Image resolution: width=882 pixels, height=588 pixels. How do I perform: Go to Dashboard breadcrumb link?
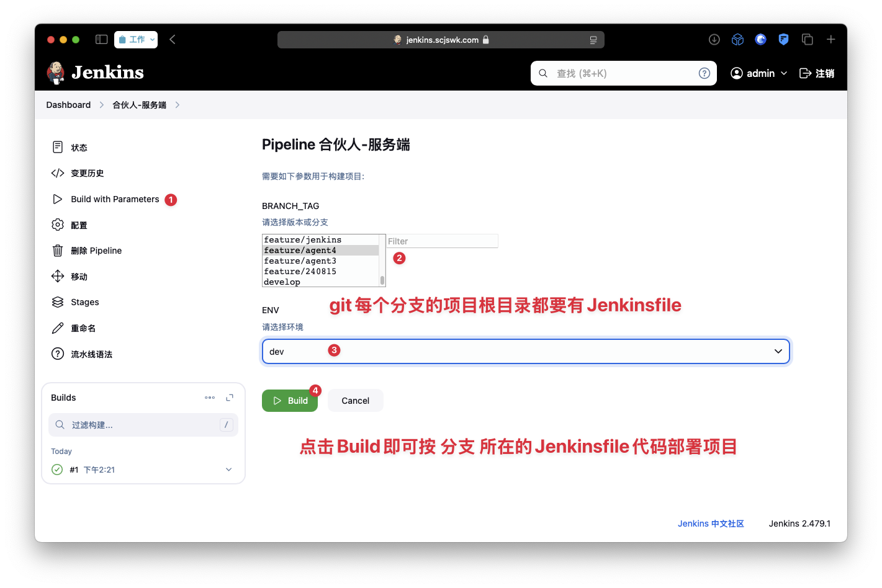coord(68,105)
